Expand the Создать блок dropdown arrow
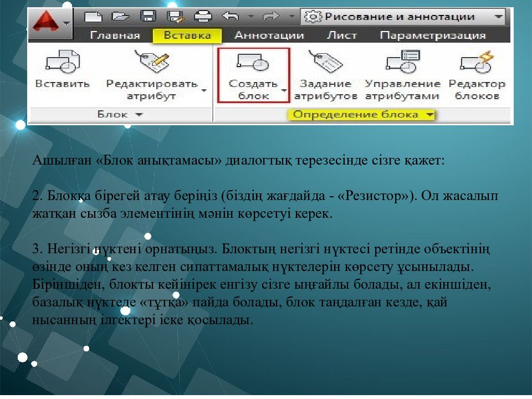 pos(284,90)
